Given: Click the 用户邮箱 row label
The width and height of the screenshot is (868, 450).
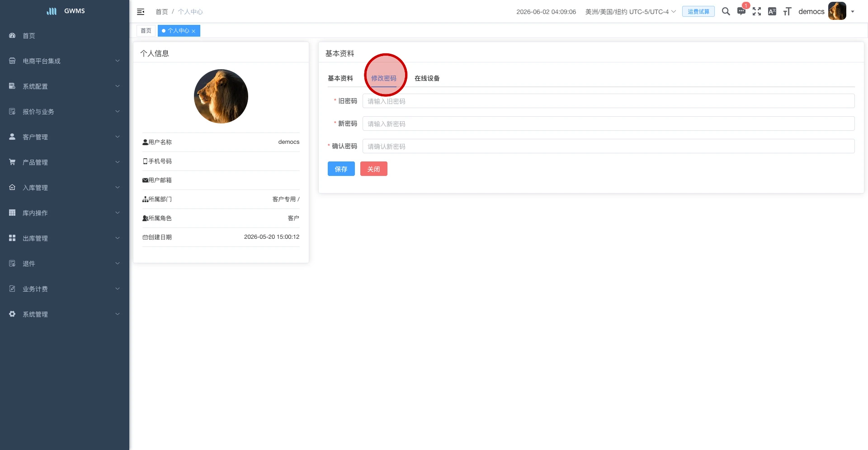Looking at the screenshot, I should tap(160, 180).
